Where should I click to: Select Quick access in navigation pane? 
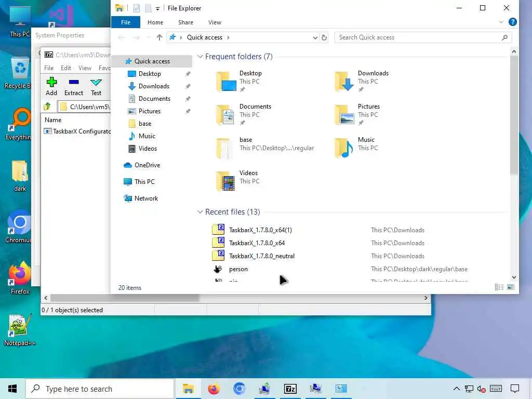pyautogui.click(x=152, y=61)
